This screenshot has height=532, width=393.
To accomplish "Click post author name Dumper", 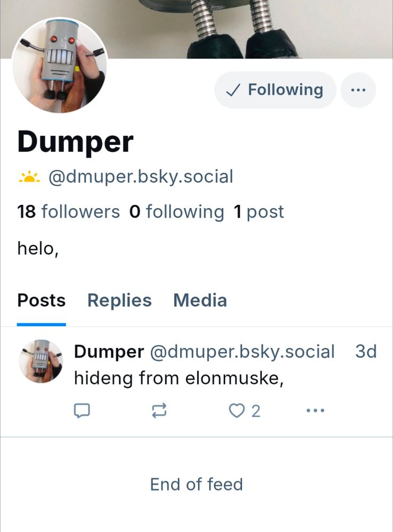I will click(x=109, y=352).
